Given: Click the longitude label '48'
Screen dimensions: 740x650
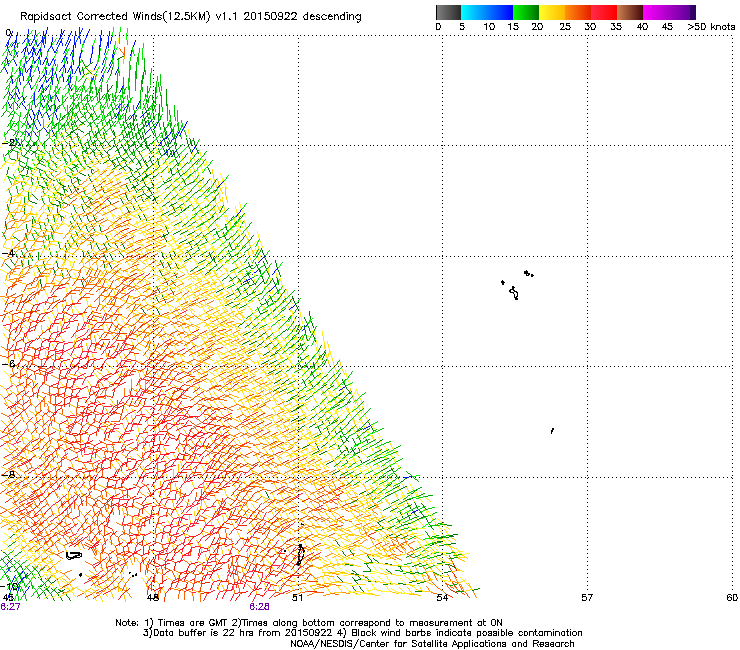Looking at the screenshot, I should pyautogui.click(x=153, y=598).
